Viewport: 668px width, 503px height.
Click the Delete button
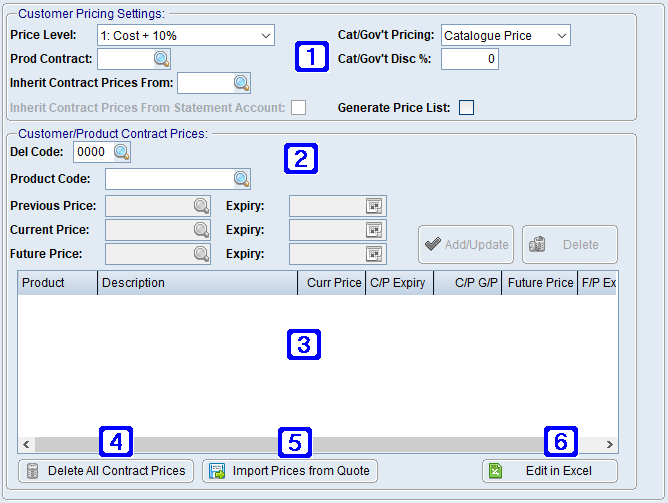point(570,244)
